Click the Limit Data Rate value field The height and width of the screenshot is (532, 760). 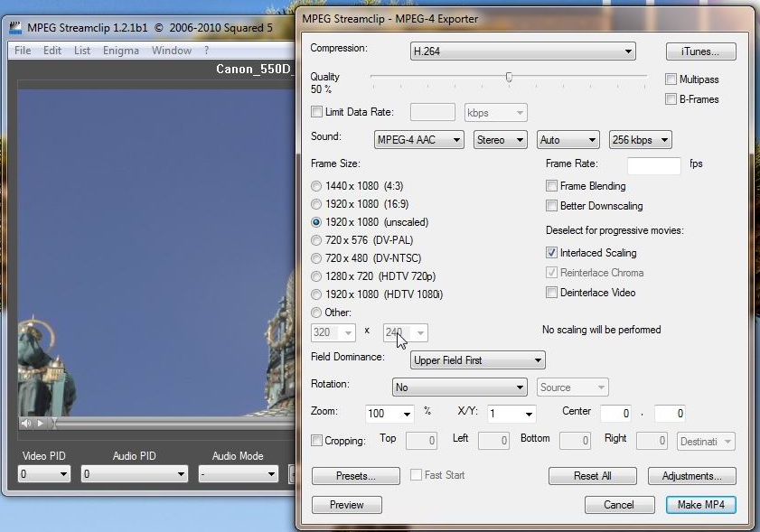click(x=433, y=112)
